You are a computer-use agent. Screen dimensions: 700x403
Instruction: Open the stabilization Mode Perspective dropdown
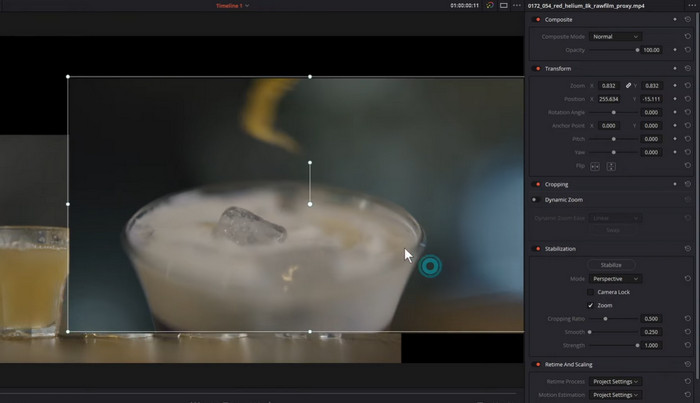coord(615,278)
